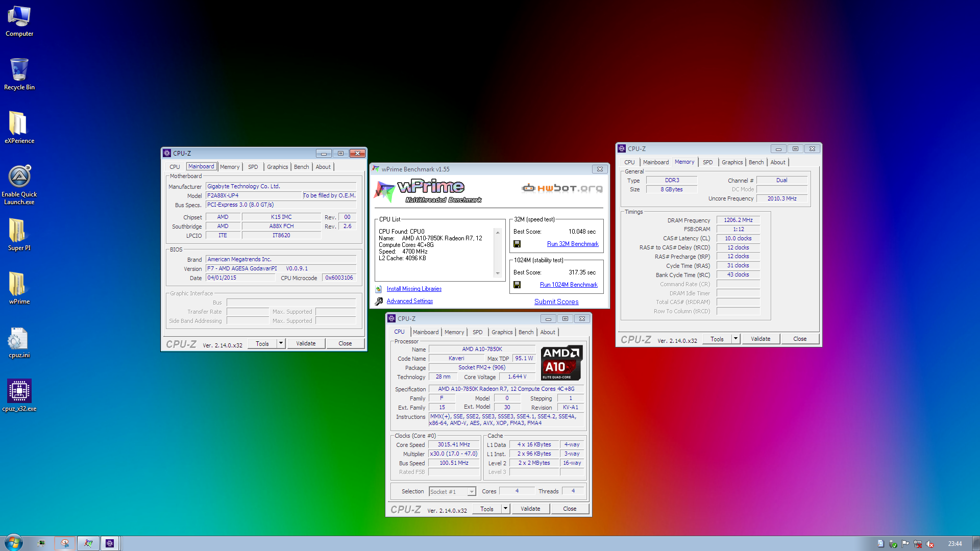Select the Super PI folder icon

[19, 235]
